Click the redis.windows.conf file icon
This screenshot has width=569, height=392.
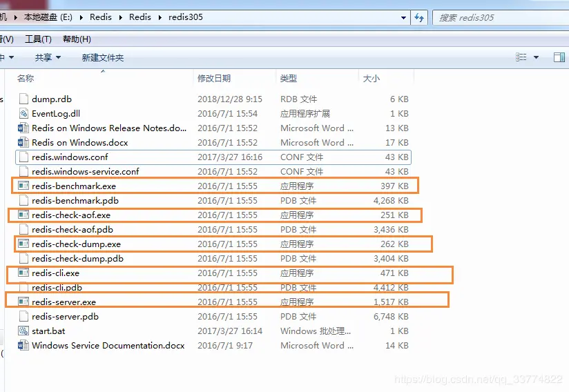(23, 157)
